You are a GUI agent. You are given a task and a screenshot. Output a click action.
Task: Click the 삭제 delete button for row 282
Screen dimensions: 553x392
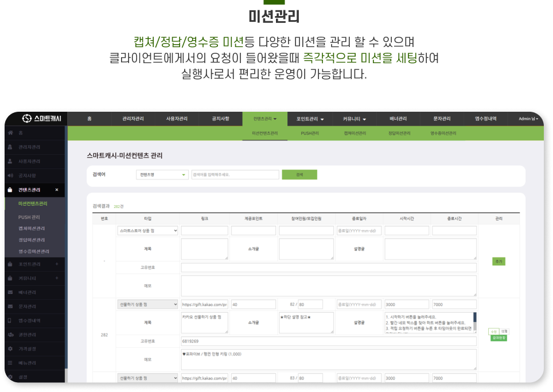504,331
